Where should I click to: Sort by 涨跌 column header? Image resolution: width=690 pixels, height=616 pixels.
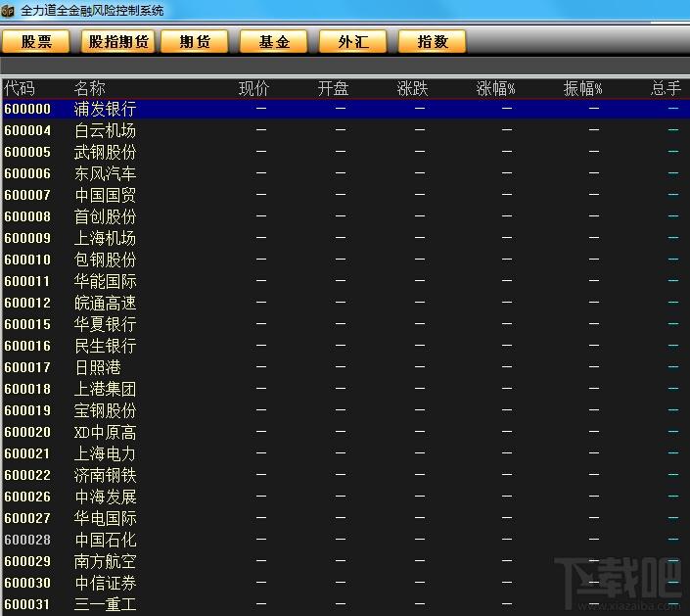[412, 88]
